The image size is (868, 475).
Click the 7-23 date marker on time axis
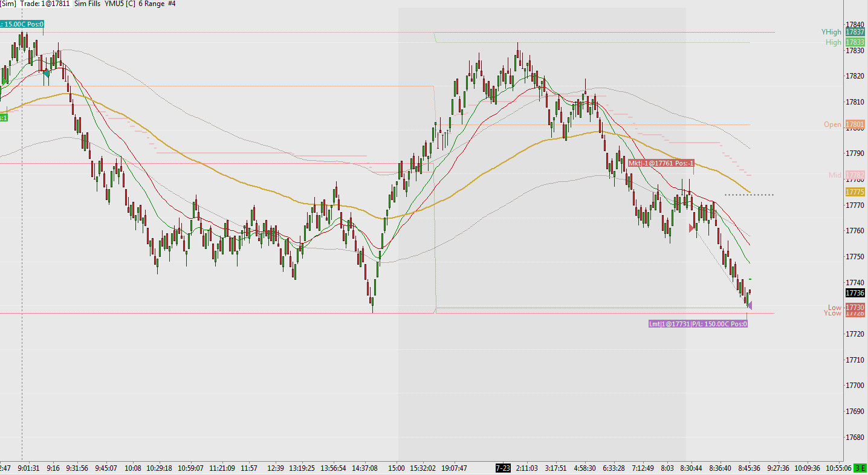coord(503,468)
